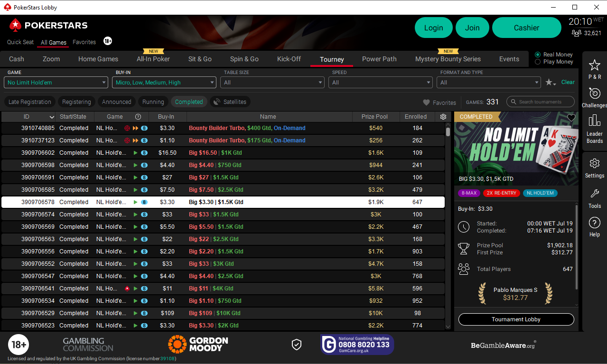Sort by the ID column header
The height and width of the screenshot is (364, 607).
click(x=28, y=117)
